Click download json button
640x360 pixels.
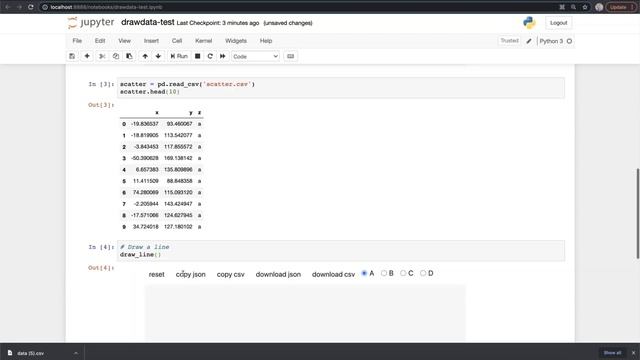pos(278,274)
